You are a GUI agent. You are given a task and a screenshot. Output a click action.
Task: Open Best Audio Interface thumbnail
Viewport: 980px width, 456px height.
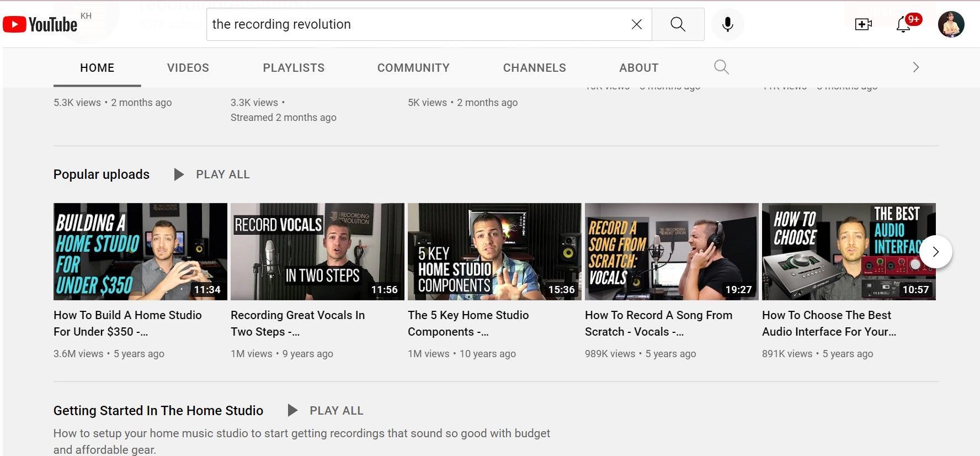[849, 252]
